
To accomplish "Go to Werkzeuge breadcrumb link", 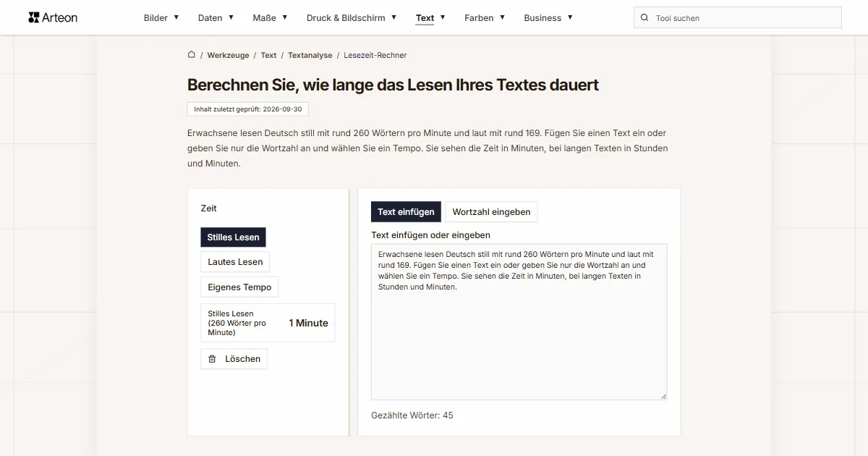I will (x=228, y=55).
